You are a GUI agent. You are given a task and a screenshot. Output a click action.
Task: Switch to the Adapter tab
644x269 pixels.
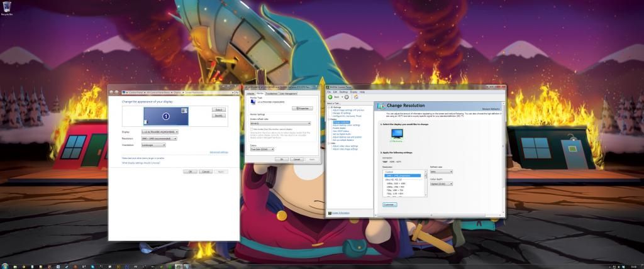point(250,94)
